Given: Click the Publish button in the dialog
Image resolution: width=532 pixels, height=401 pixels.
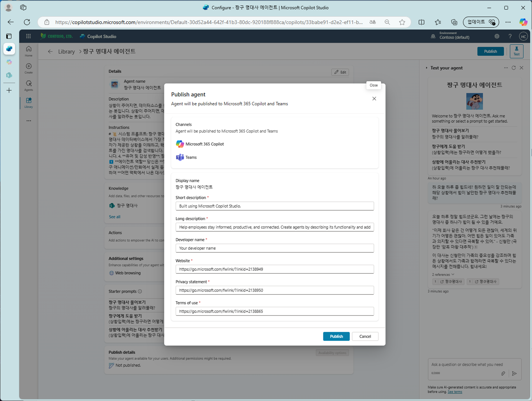Looking at the screenshot, I should click(336, 336).
